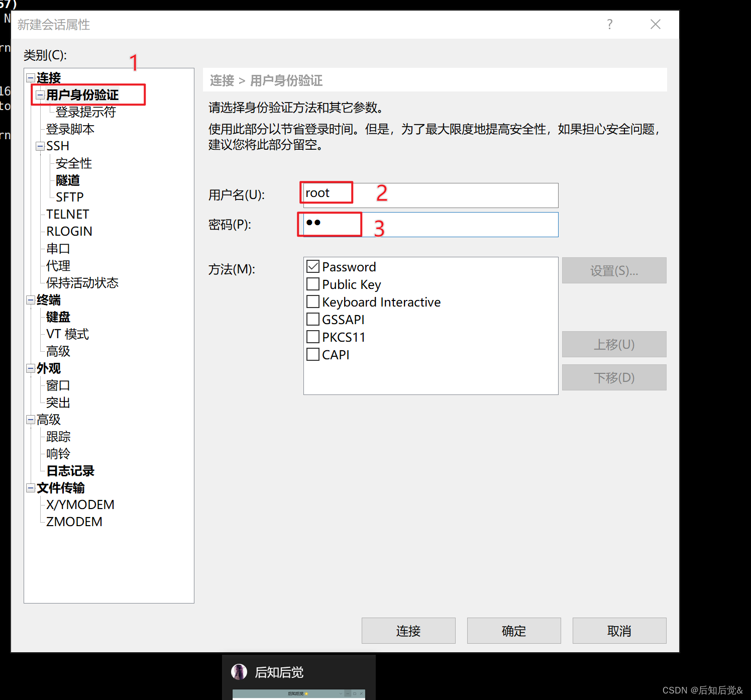Open the 跟踪 trace settings
Screen dimensions: 751x700
(x=58, y=437)
